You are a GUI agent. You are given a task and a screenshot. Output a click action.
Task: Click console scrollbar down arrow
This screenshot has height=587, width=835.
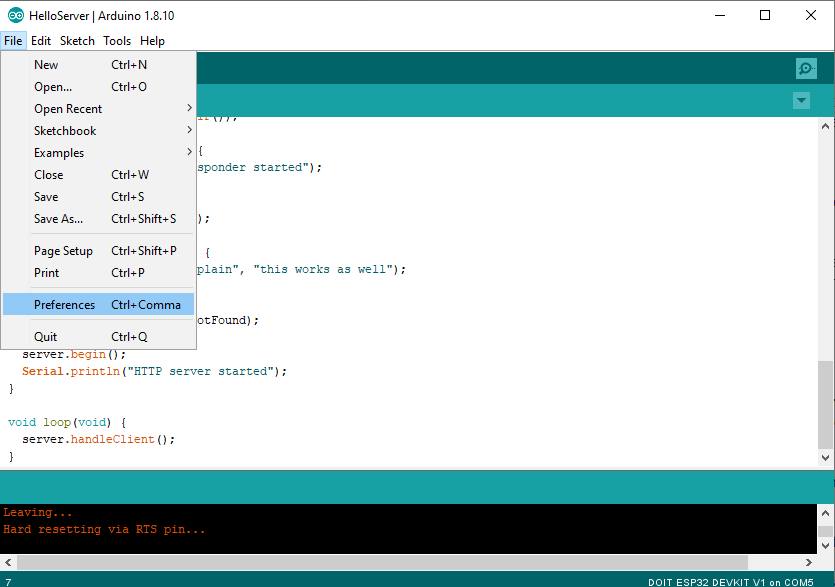[825, 545]
